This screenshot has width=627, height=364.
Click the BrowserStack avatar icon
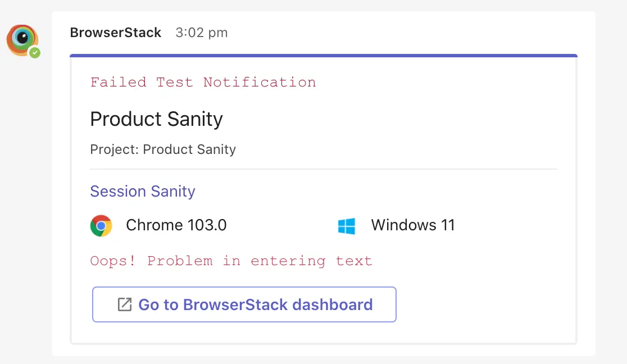click(x=22, y=39)
